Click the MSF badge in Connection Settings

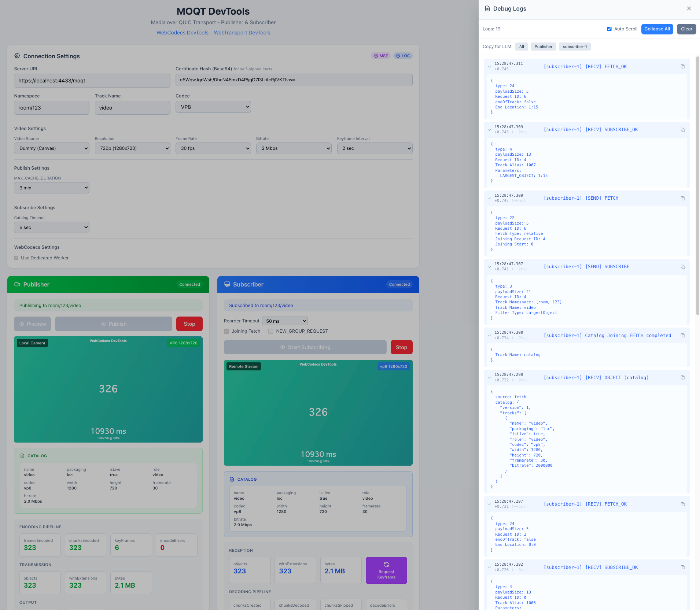pyautogui.click(x=381, y=56)
